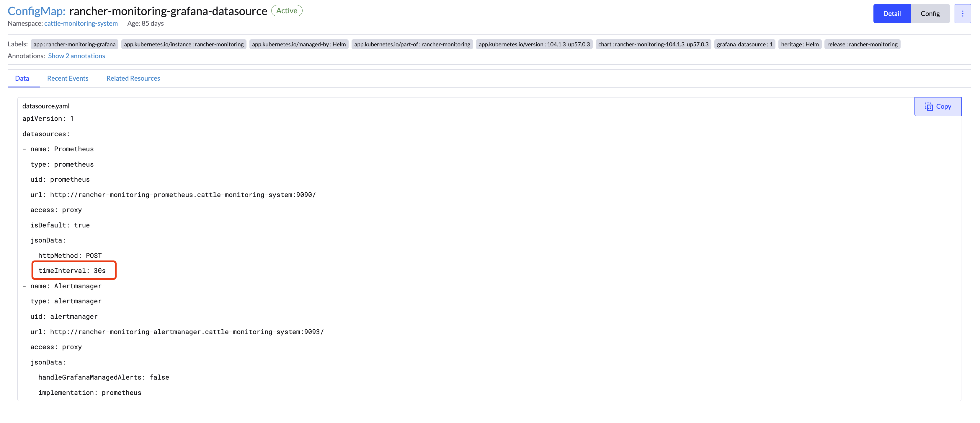This screenshot has height=423, width=980.
Task: Click the Copy button text
Action: coord(943,107)
